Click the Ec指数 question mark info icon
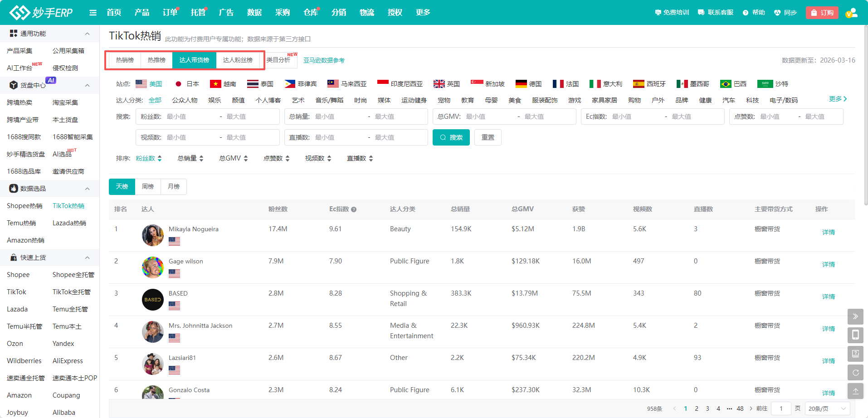 (354, 209)
